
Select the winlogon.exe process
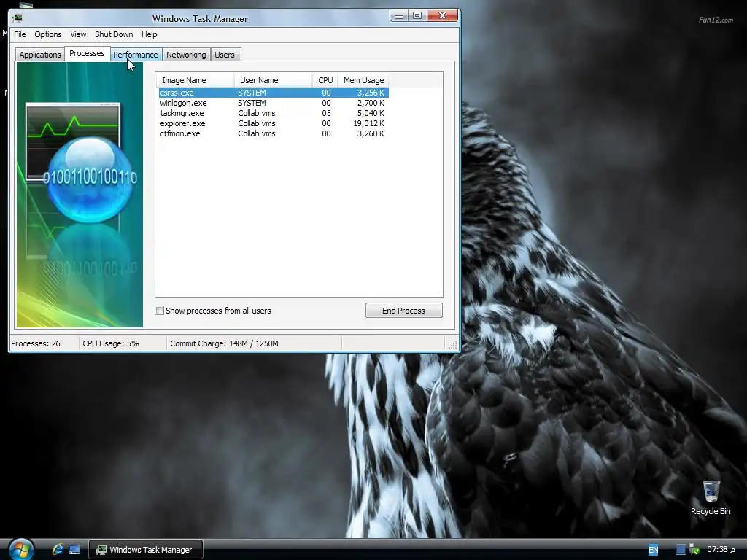[274, 103]
